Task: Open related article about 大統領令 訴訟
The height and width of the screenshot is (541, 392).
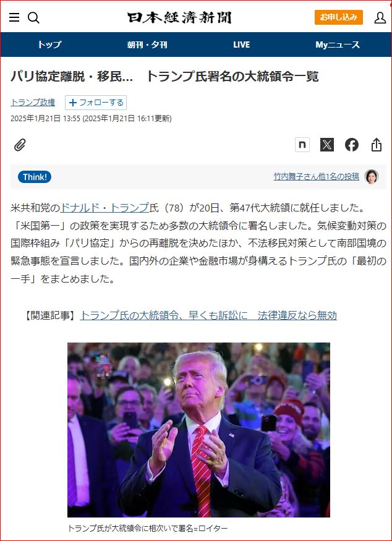Action: tap(208, 315)
